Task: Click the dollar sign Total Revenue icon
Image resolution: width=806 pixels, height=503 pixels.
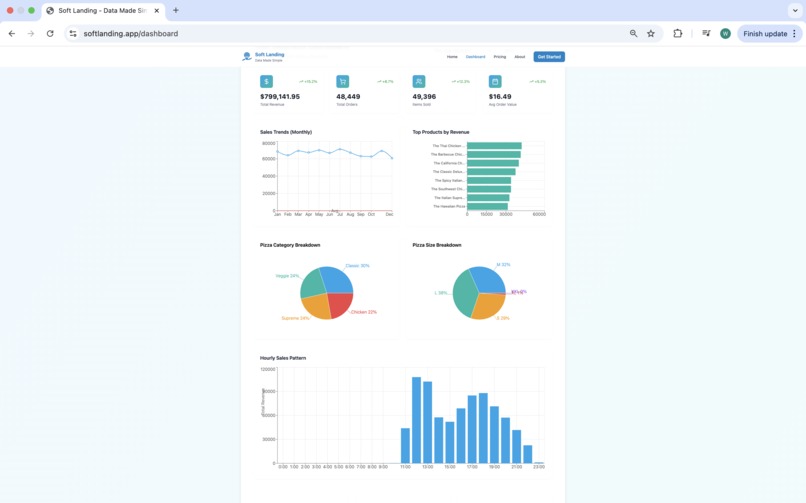Action: pos(266,82)
